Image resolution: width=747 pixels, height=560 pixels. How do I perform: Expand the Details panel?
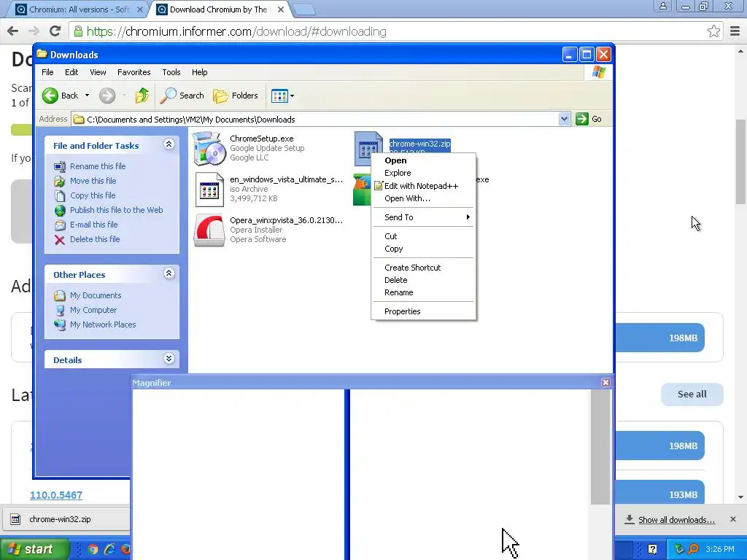point(169,359)
